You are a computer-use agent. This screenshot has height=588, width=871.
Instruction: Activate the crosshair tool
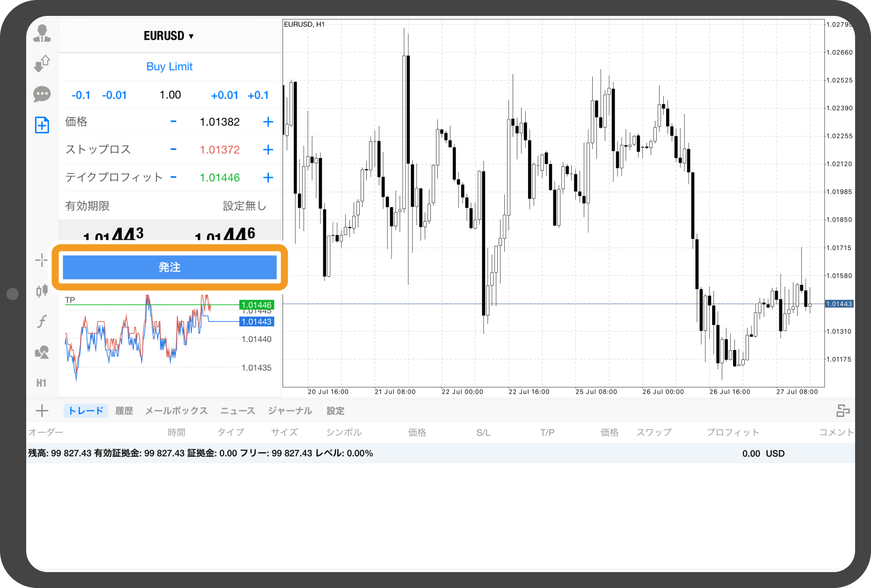42,260
